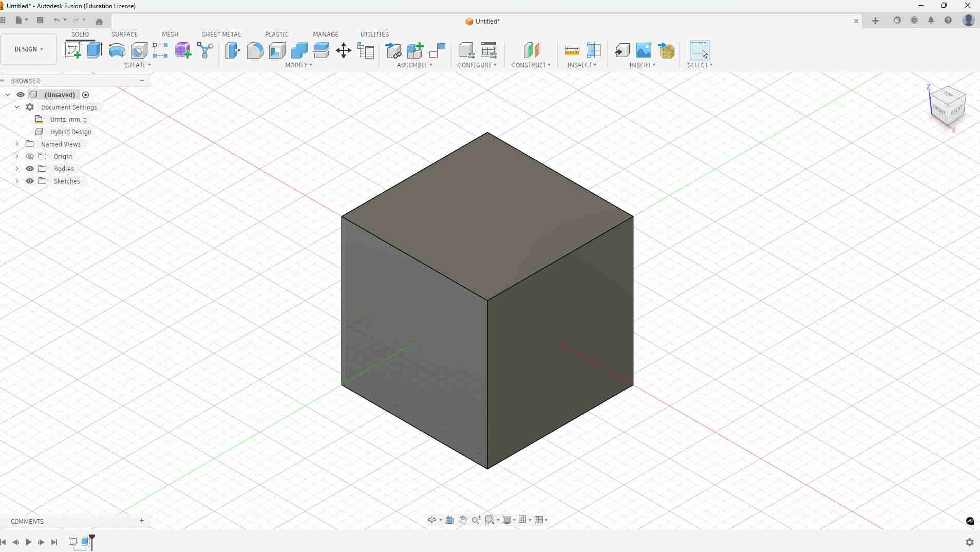Select the sketch feature in the timeline

click(x=73, y=542)
